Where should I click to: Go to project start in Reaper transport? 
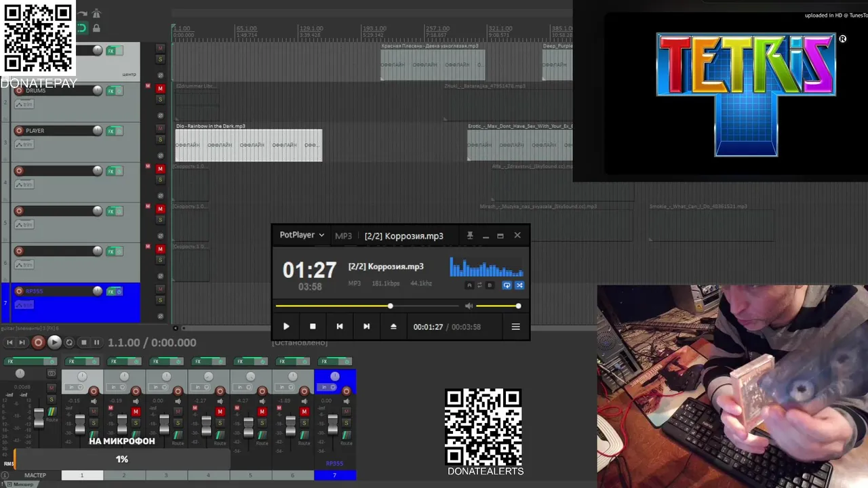[x=9, y=342]
